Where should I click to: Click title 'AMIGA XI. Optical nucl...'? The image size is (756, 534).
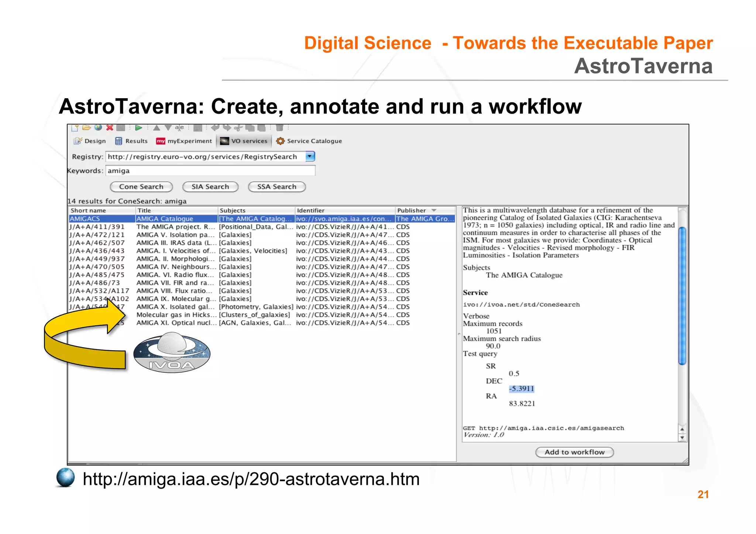coord(176,323)
